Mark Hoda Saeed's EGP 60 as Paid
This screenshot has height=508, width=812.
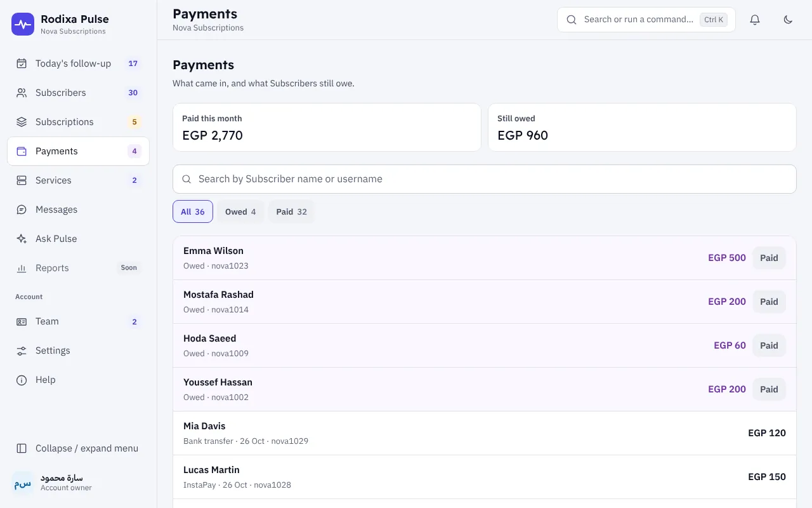click(x=769, y=345)
